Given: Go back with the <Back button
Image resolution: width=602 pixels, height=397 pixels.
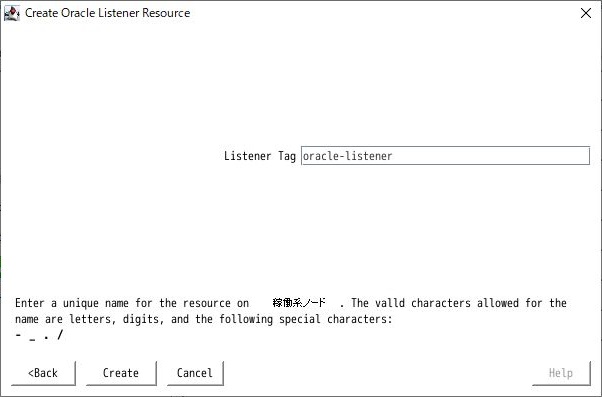Looking at the screenshot, I should click(x=43, y=373).
